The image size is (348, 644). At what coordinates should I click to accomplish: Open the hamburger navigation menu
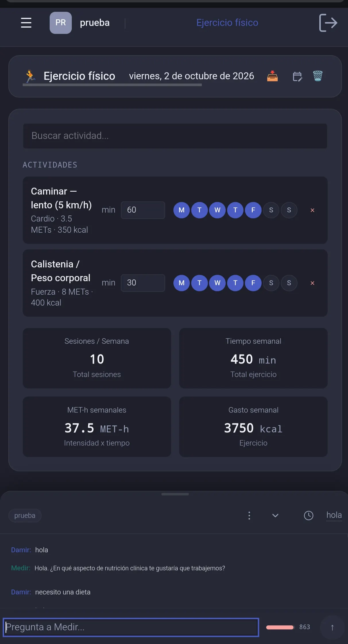click(26, 23)
